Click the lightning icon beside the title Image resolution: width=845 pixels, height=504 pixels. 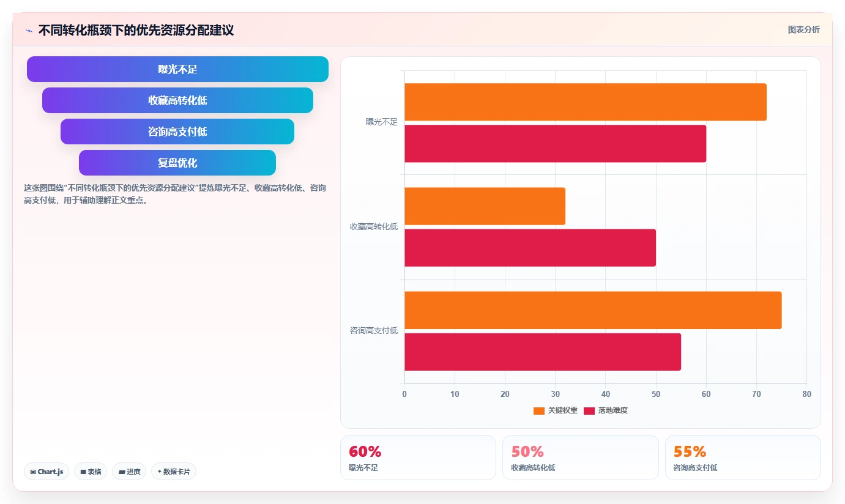click(29, 31)
